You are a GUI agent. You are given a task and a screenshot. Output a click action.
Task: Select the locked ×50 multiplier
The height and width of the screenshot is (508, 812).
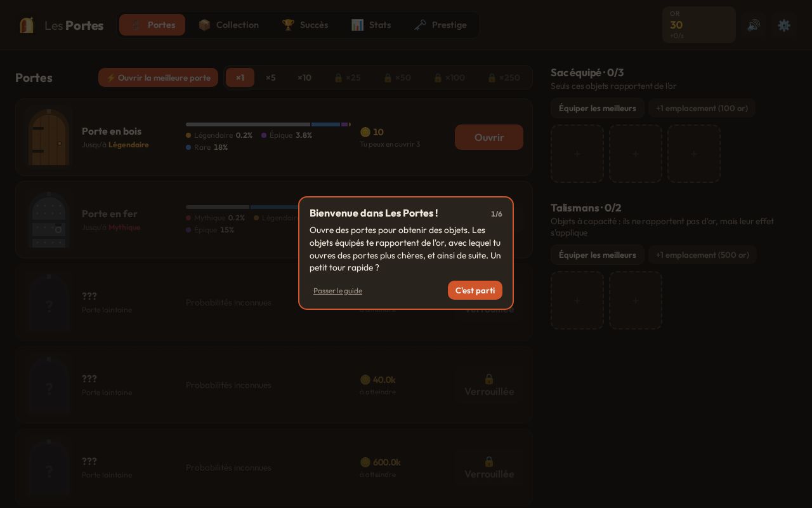[397, 77]
